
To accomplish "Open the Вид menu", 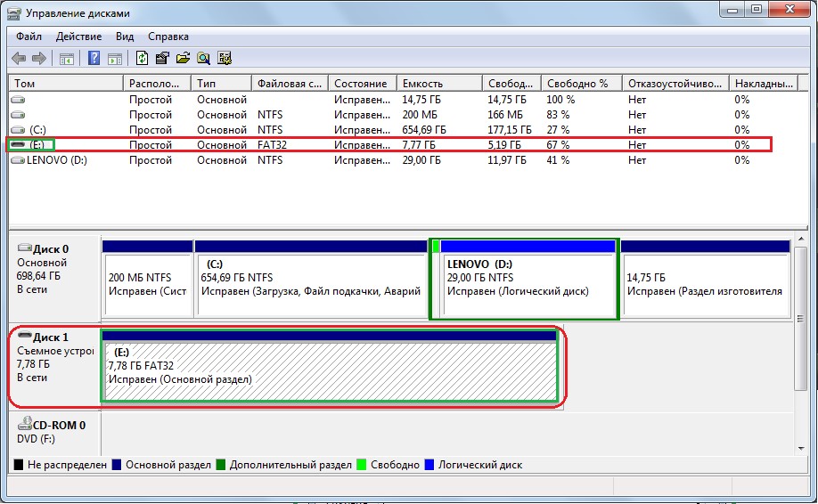I will (x=125, y=37).
